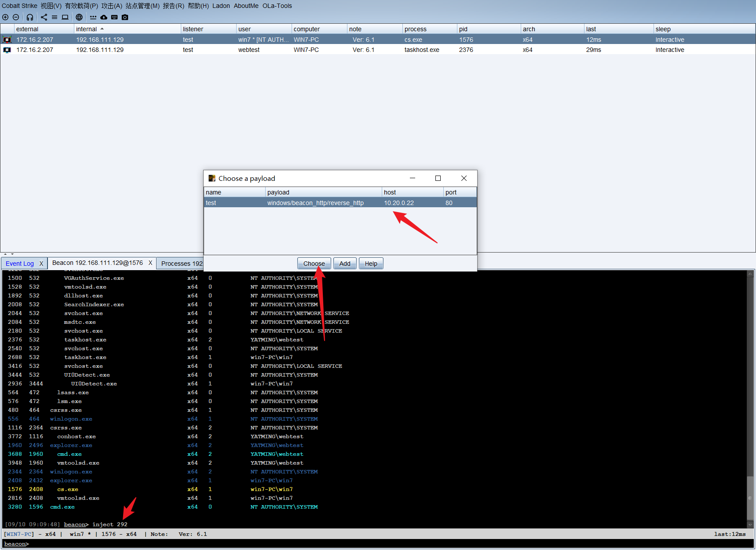Open the 攻击(A) menu
Viewport: 756px width, 550px height.
[112, 6]
